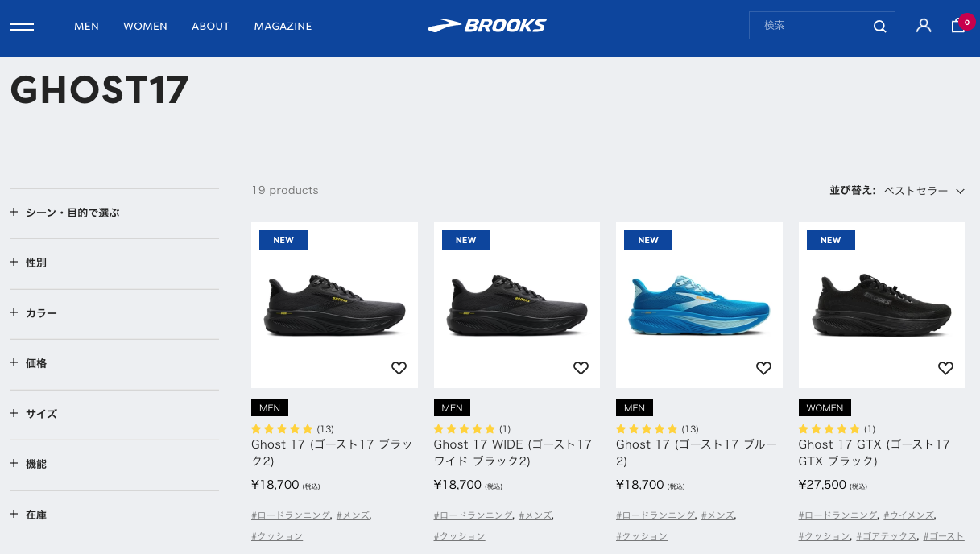Open the WOMEN menu

pos(145,27)
